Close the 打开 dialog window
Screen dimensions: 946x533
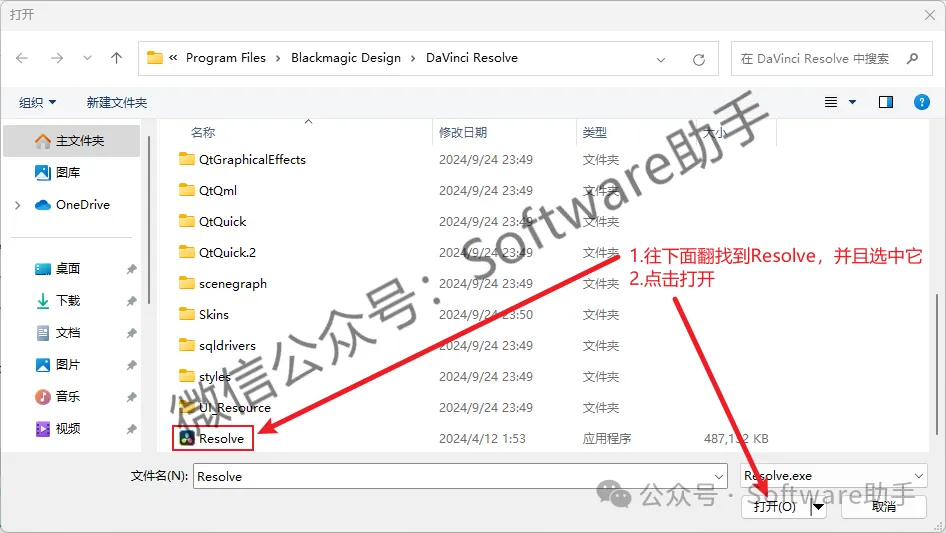click(930, 15)
